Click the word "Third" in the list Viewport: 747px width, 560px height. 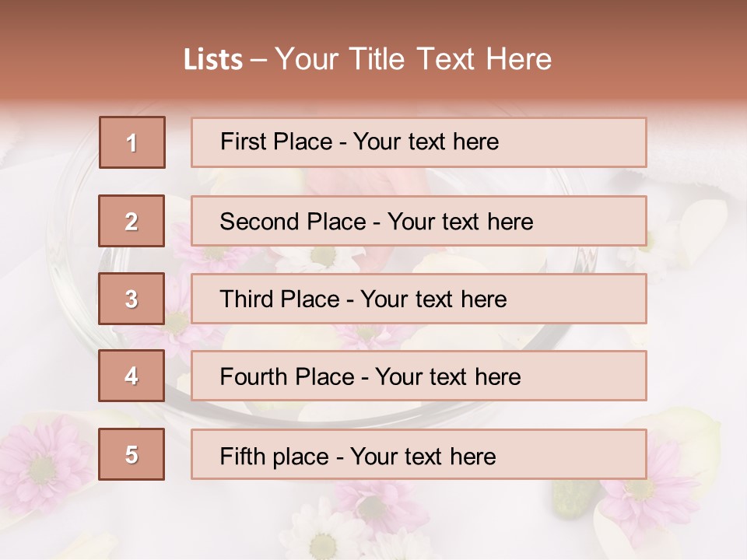(247, 299)
